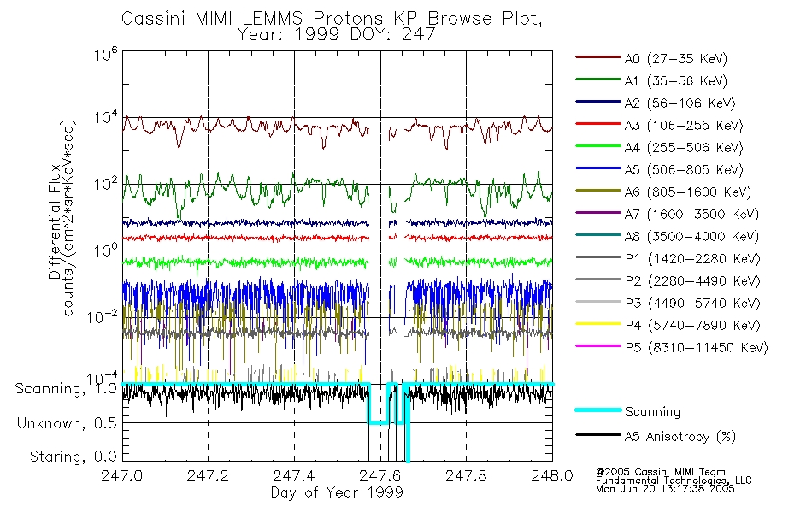The width and height of the screenshot is (812, 513).
Task: Click the A2 (56-106 KeV) legend label
Action: coord(680,103)
